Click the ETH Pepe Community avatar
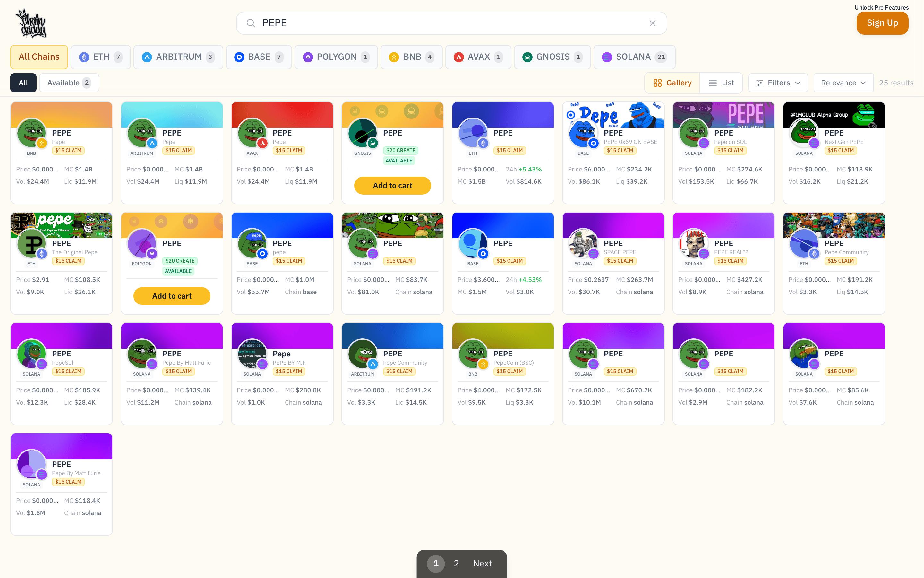 tap(804, 243)
